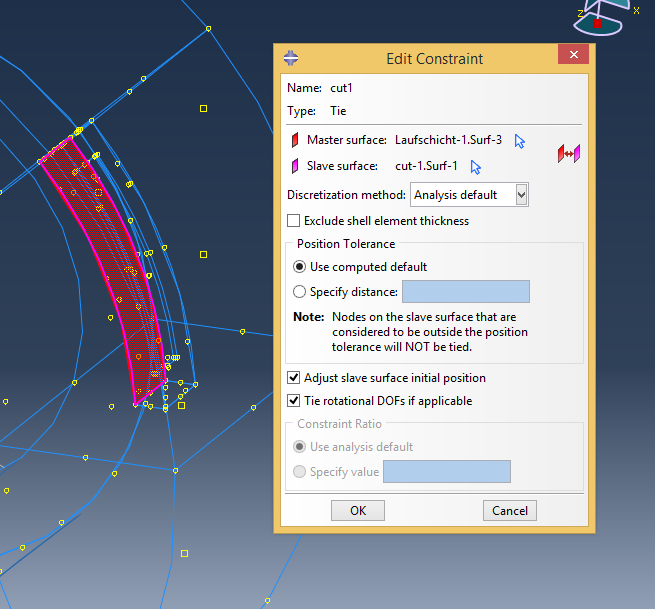
Task: Click the constraint name cut1
Action: coord(341,88)
